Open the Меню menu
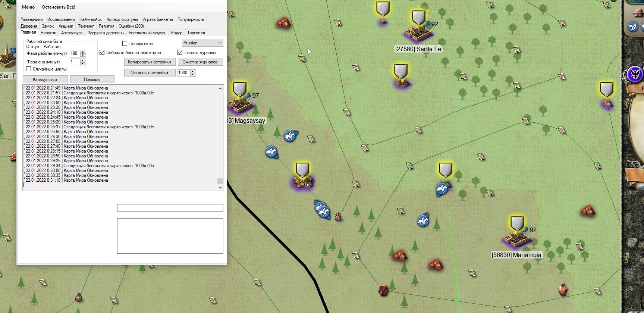 28,7
